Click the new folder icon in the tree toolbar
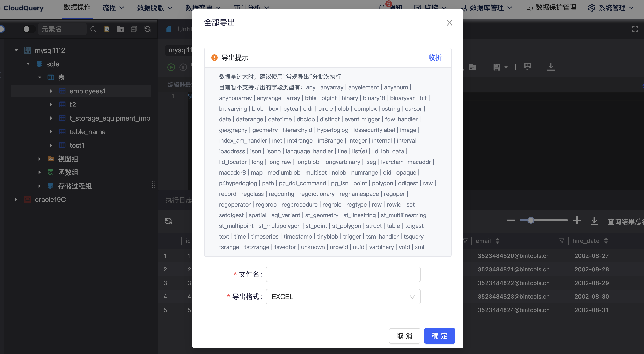This screenshot has height=354, width=644. click(x=120, y=29)
